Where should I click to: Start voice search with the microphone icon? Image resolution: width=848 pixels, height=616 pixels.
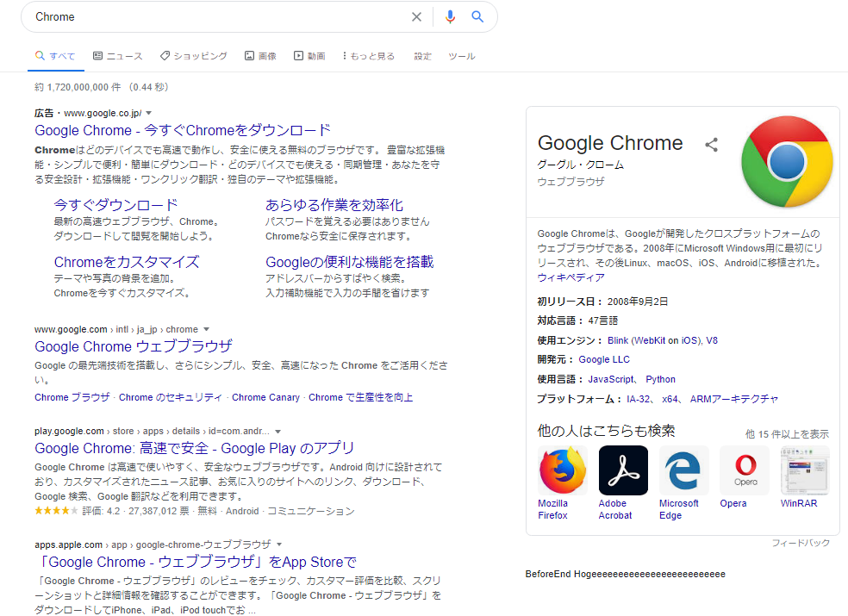point(449,16)
